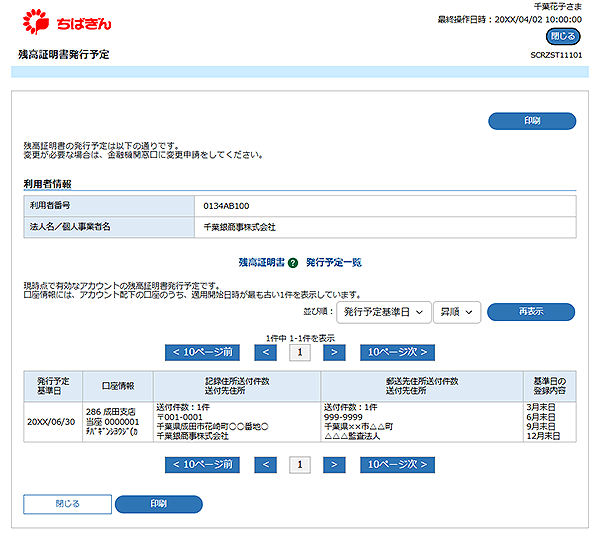
Task: Jump forward 10 pages above the table
Action: click(397, 352)
